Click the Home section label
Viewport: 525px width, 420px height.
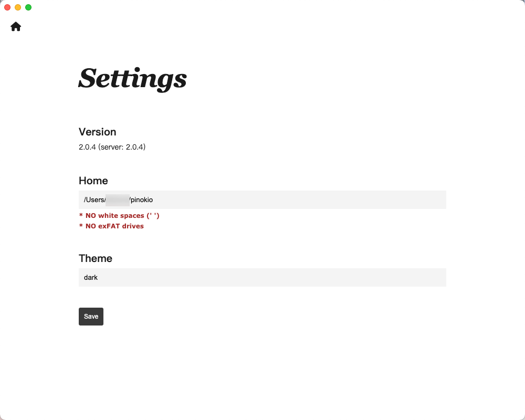pos(93,181)
